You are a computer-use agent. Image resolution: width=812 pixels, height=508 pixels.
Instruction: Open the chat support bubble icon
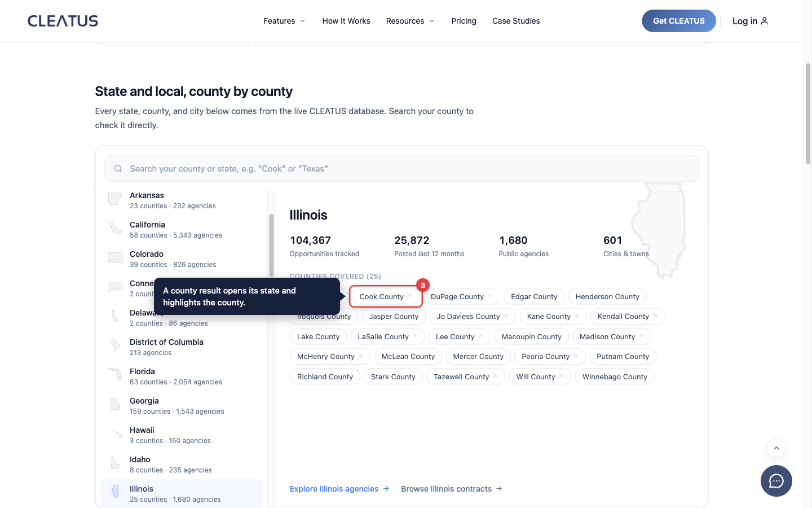[x=776, y=481]
